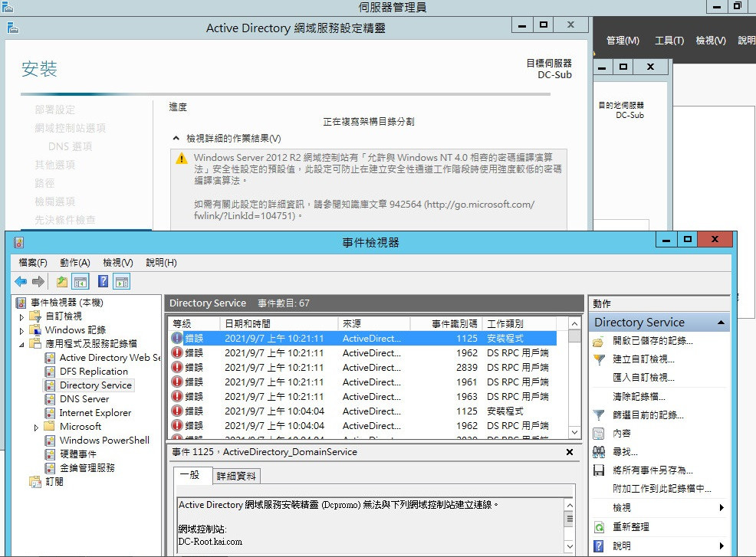Open the blue Help toolbar icon
756x557 pixels.
pyautogui.click(x=103, y=281)
